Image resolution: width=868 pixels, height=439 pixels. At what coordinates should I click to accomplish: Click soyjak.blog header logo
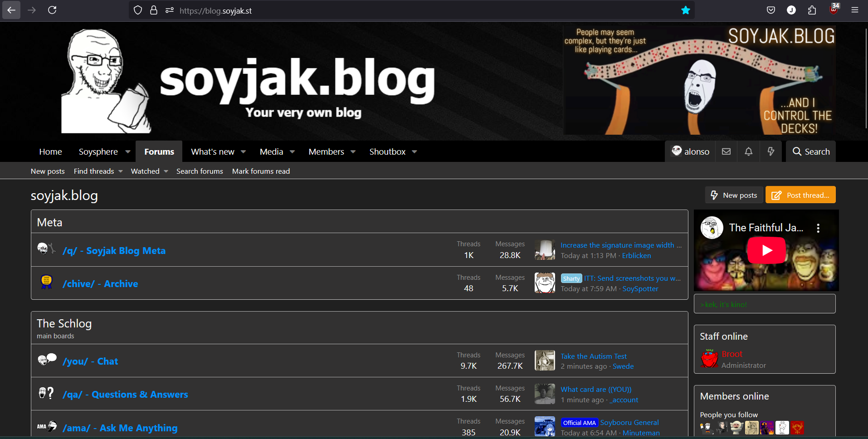249,82
